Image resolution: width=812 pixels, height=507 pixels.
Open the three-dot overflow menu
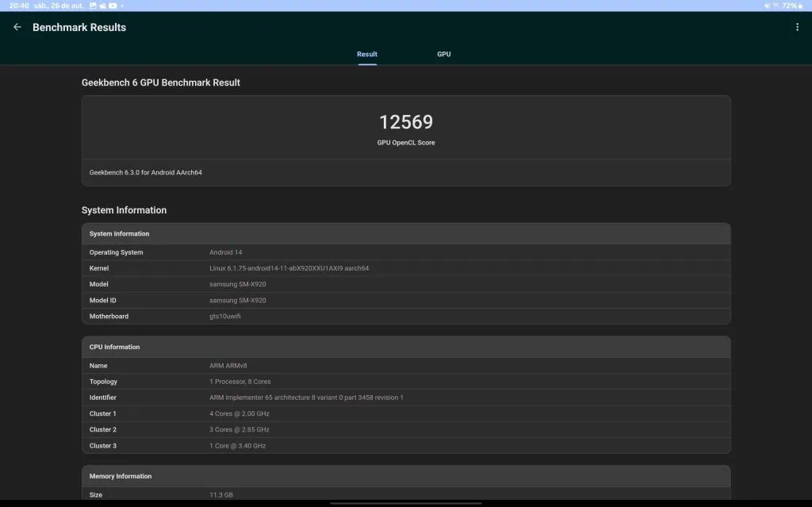coord(797,26)
